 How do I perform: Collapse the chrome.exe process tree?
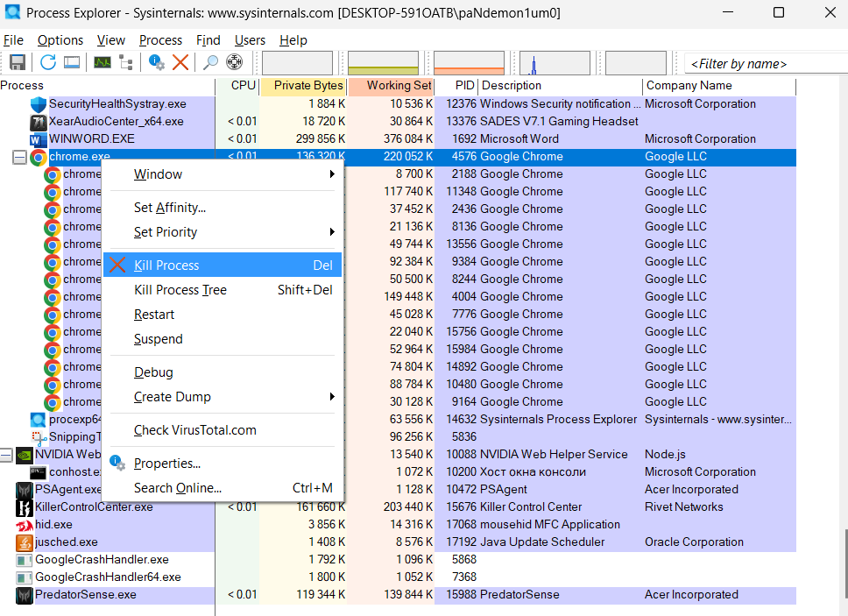pyautogui.click(x=19, y=158)
